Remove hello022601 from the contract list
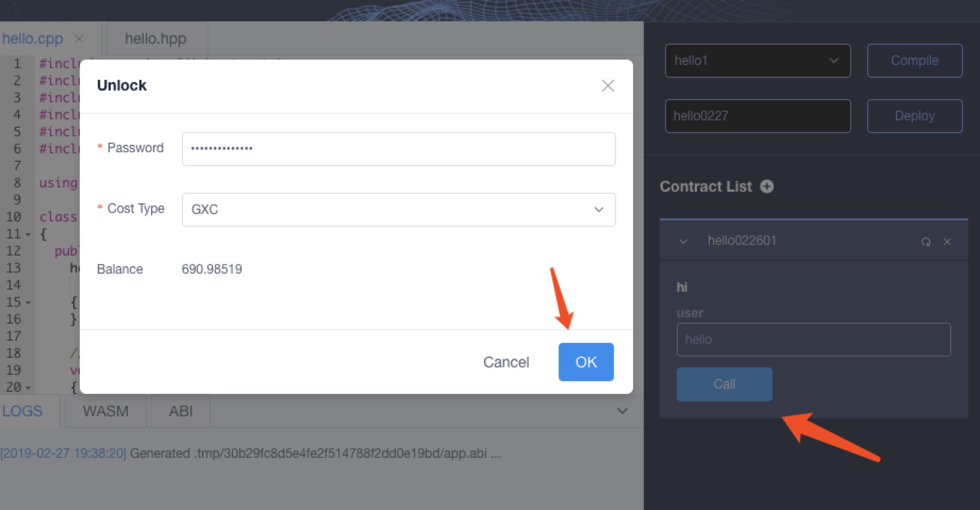This screenshot has width=980, height=510. tap(947, 242)
